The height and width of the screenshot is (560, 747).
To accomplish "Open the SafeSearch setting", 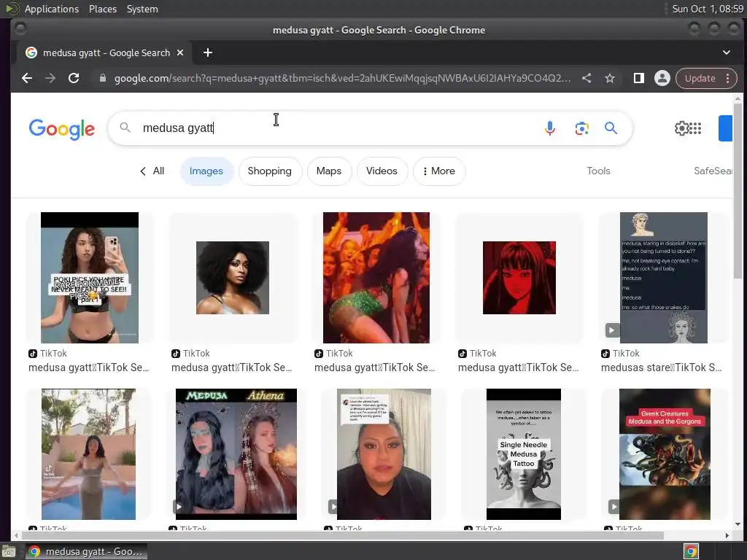I will (x=713, y=171).
